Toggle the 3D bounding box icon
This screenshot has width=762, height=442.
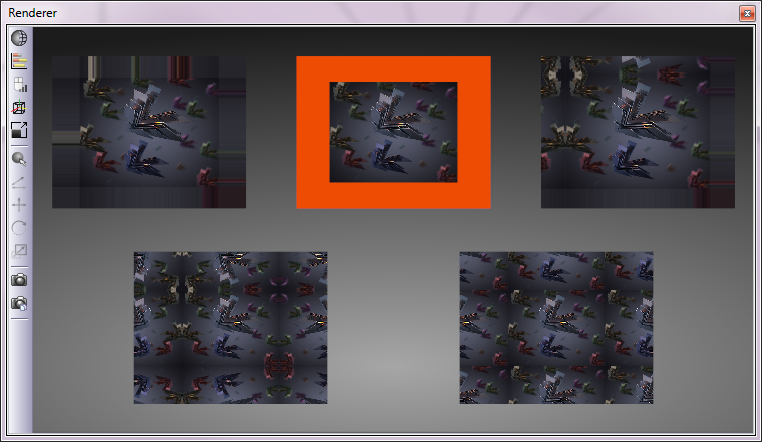point(19,107)
